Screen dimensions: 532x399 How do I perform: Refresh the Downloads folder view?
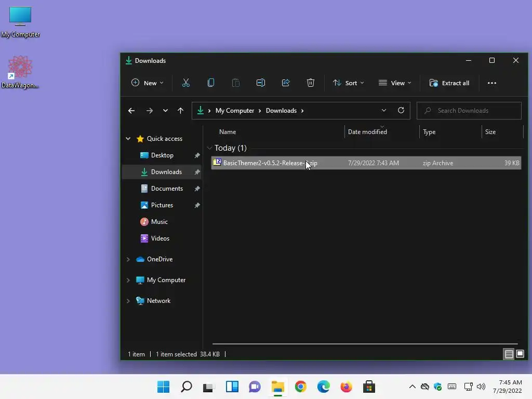(401, 111)
